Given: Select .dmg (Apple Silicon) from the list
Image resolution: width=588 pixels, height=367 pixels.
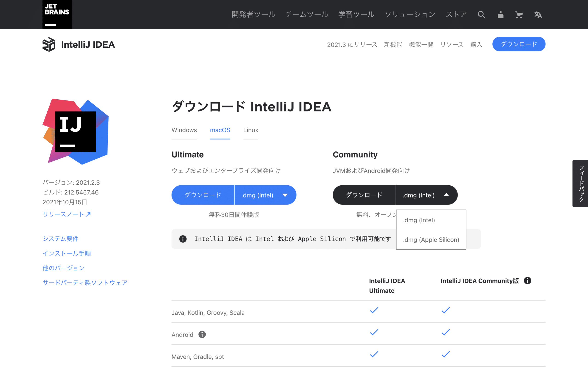Looking at the screenshot, I should click(x=431, y=239).
